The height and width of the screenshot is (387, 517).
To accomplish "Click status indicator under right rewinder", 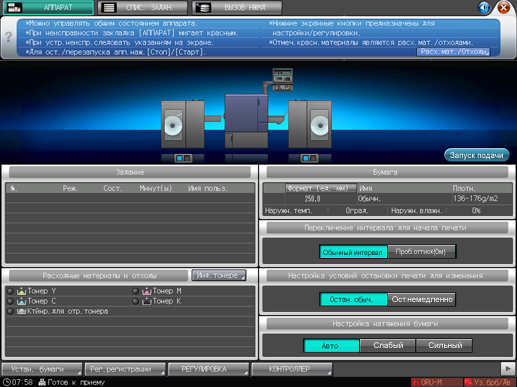I will [x=309, y=158].
